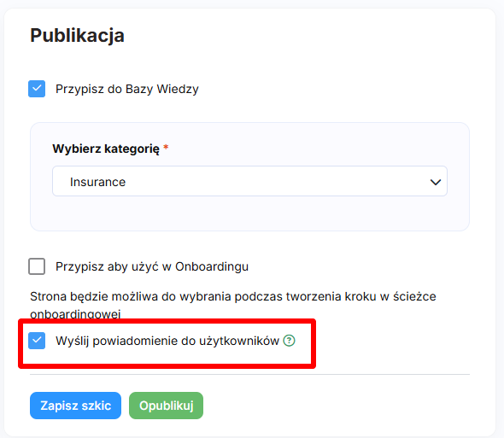
Task: Click the Publikacja section heading
Action: click(77, 35)
